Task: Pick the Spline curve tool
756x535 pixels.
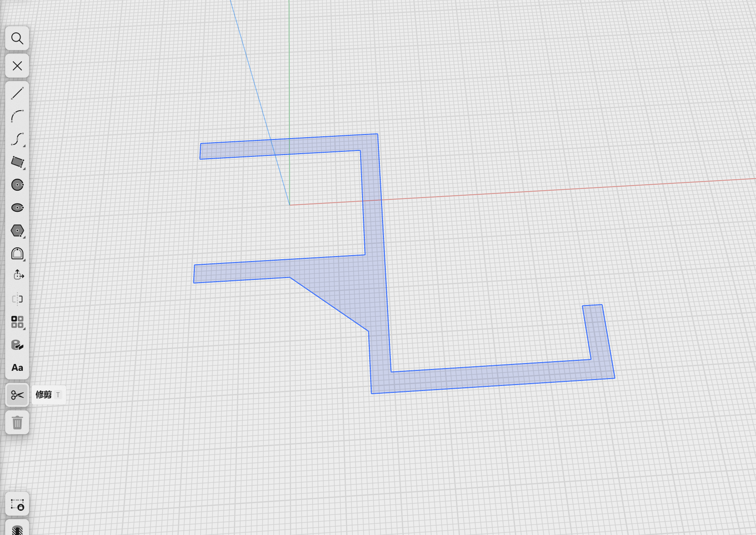Action: pos(17,139)
